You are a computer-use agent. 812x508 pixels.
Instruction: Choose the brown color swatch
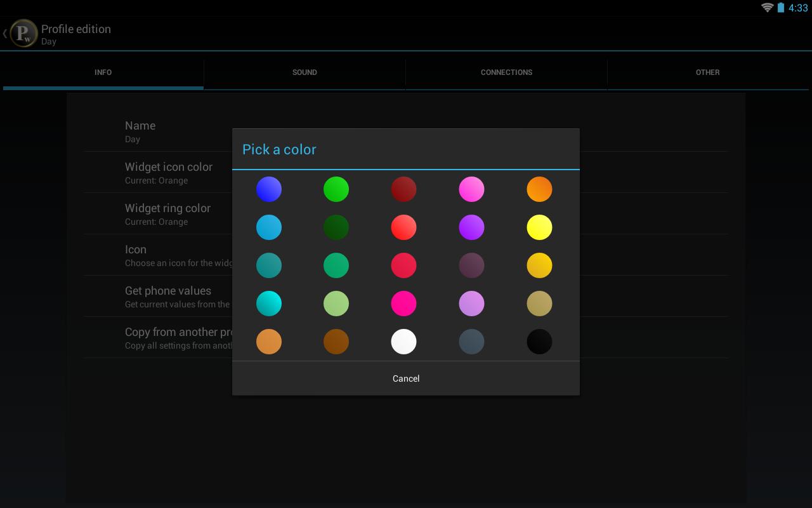coord(336,342)
